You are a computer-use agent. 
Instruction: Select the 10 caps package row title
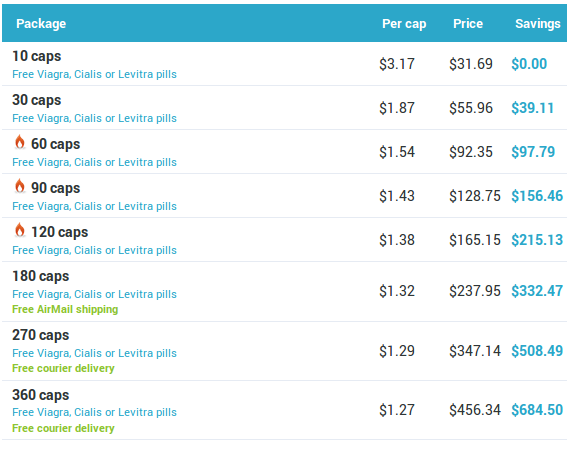[x=37, y=56]
